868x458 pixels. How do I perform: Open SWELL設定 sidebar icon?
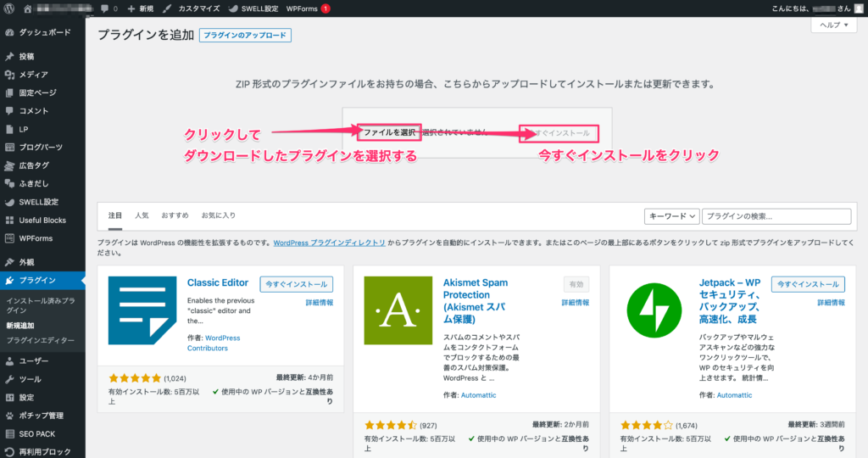tap(9, 202)
